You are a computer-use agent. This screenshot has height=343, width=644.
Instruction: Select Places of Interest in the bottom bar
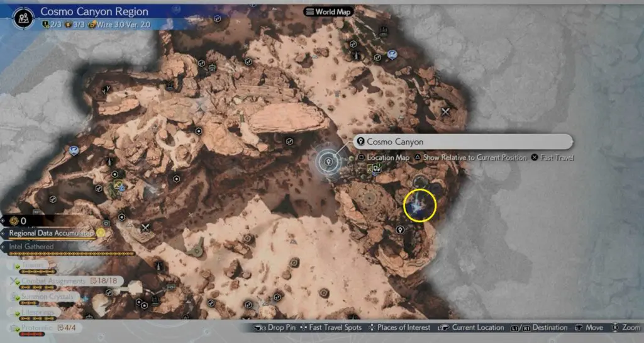pyautogui.click(x=399, y=327)
